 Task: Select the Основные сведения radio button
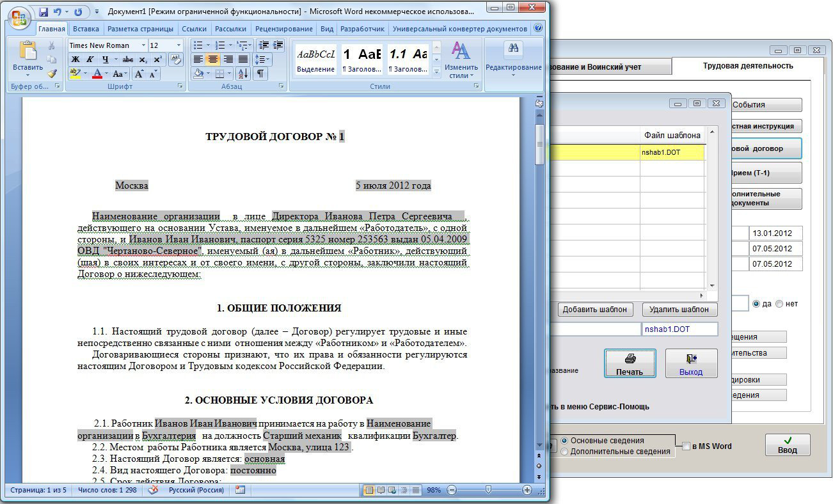pos(564,441)
